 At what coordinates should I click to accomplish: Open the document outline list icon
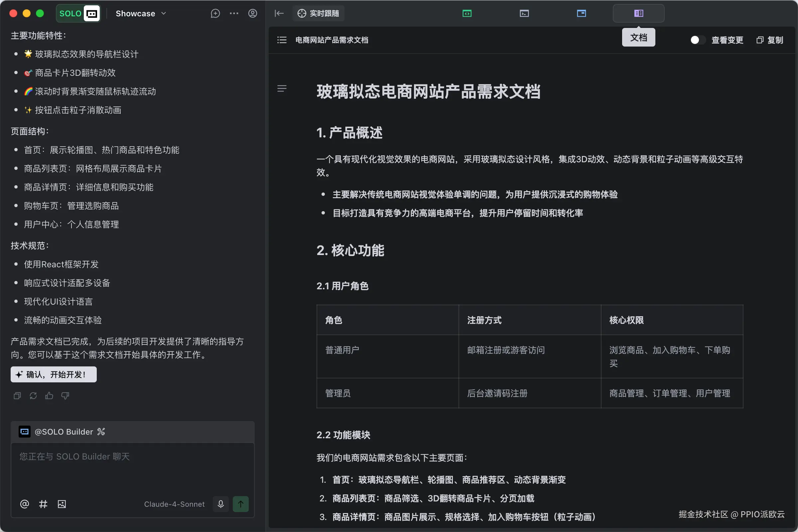click(x=282, y=40)
